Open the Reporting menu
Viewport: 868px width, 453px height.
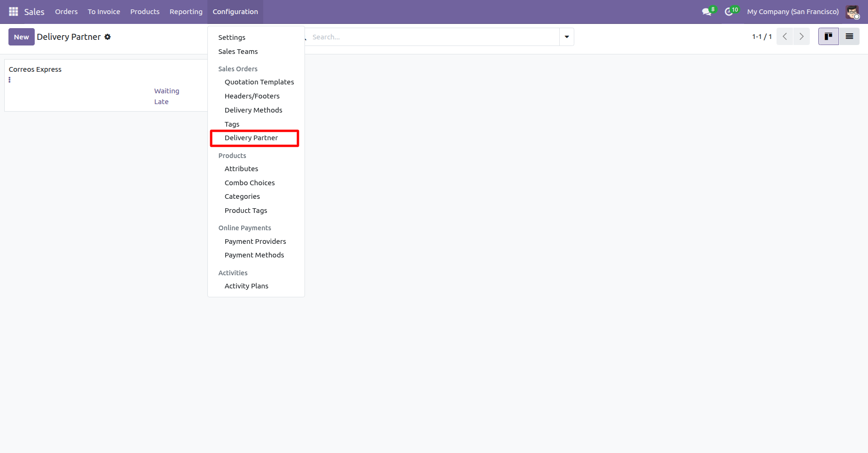pos(186,12)
